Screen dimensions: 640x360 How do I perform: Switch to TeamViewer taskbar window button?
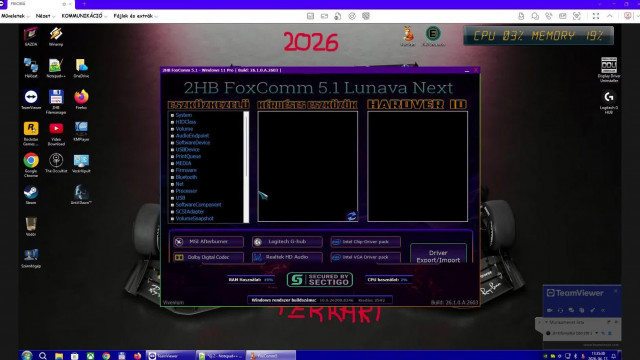tap(170, 356)
